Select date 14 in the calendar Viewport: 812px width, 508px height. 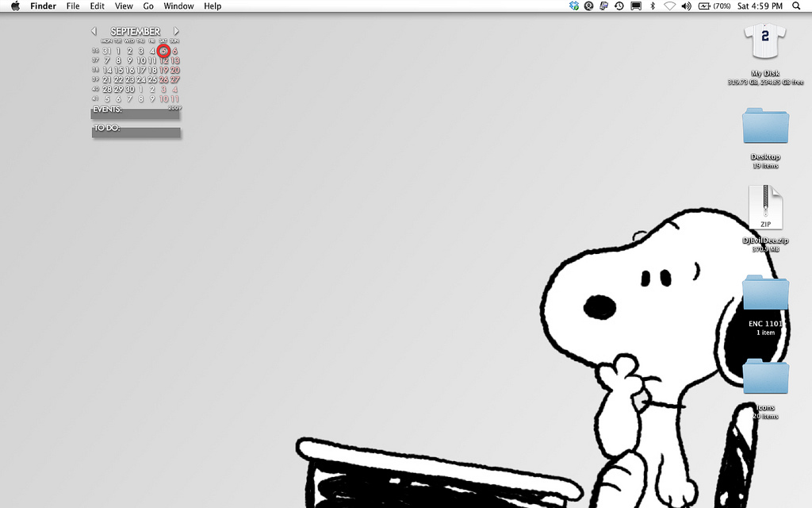coord(107,70)
